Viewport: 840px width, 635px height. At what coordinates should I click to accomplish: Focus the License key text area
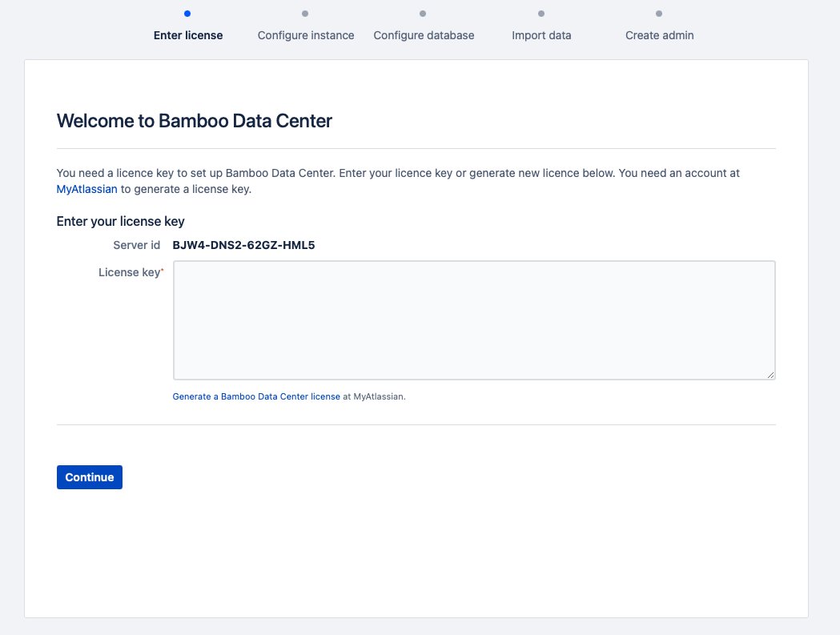click(x=474, y=320)
